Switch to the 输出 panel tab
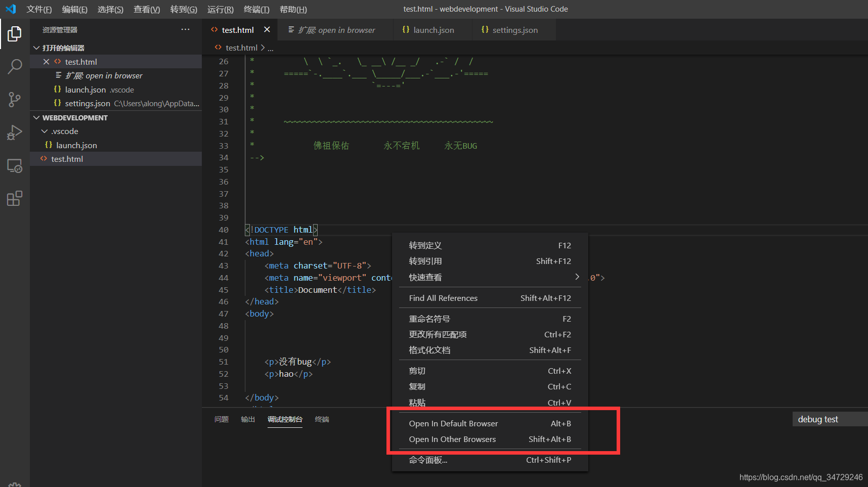 pos(247,419)
